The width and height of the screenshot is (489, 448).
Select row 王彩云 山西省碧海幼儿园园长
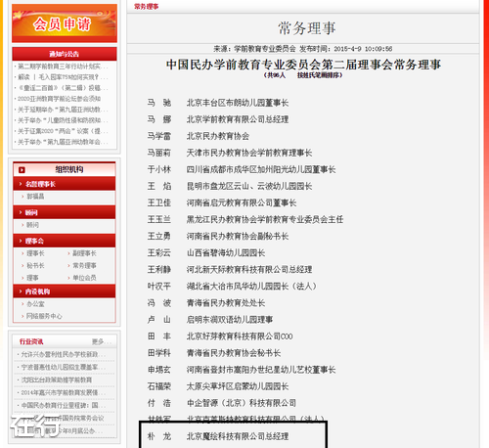pos(206,253)
